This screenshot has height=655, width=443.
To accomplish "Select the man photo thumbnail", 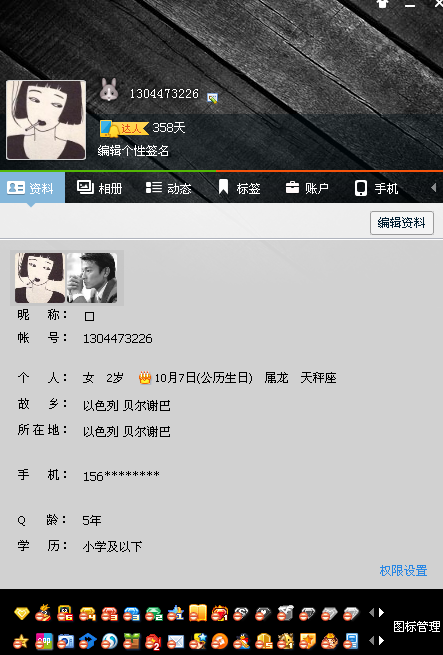I will click(x=92, y=278).
